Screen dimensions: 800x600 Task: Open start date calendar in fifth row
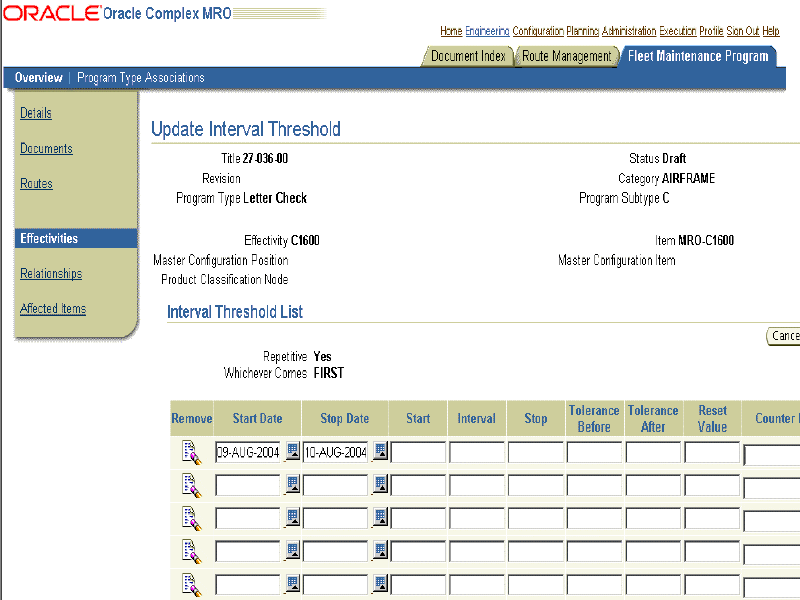coord(292,583)
